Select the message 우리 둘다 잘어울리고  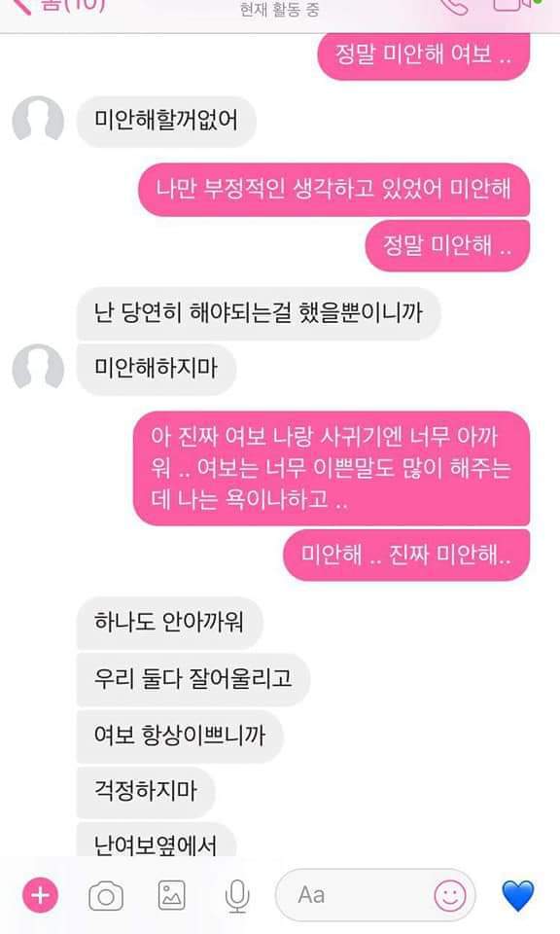[193, 680]
